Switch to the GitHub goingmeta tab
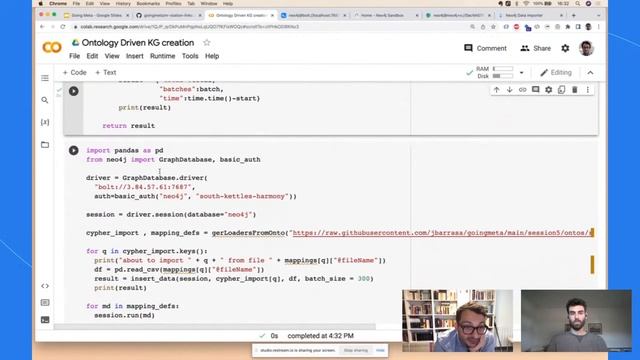This screenshot has height=360, width=640. pyautogui.click(x=168, y=15)
